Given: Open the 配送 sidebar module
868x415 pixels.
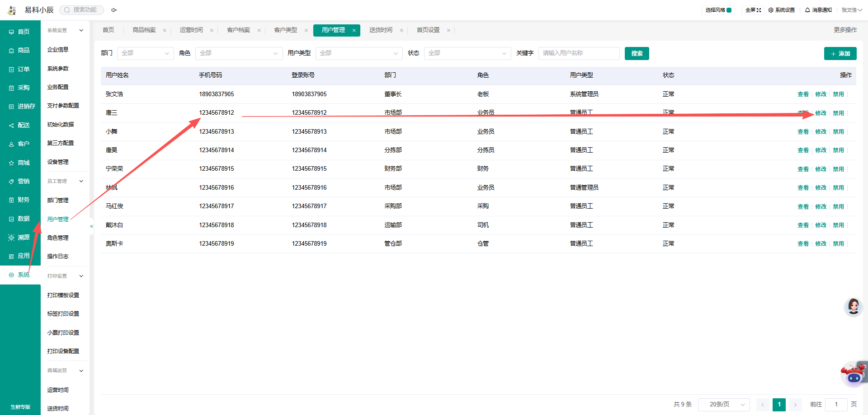Looking at the screenshot, I should (x=20, y=125).
